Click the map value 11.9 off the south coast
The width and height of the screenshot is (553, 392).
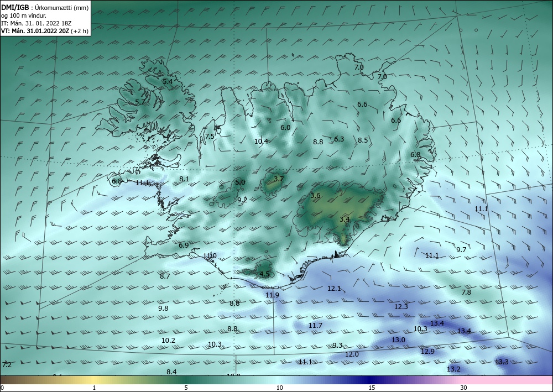point(272,295)
